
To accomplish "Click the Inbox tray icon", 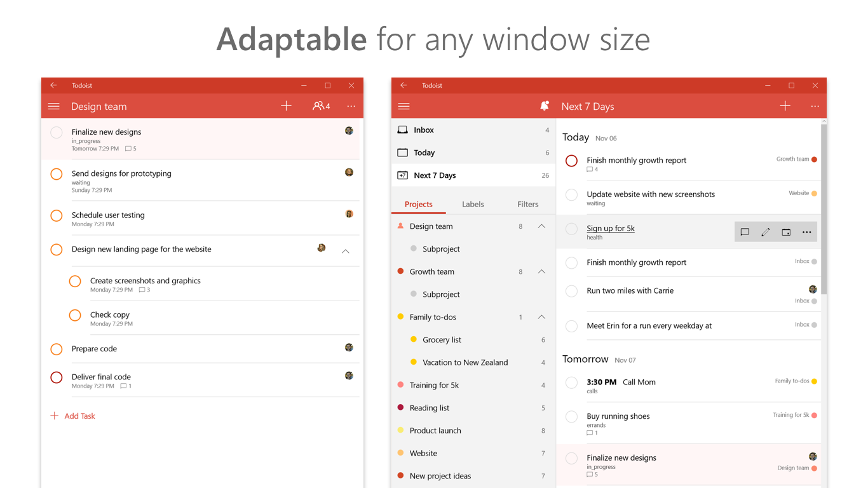I will [402, 130].
